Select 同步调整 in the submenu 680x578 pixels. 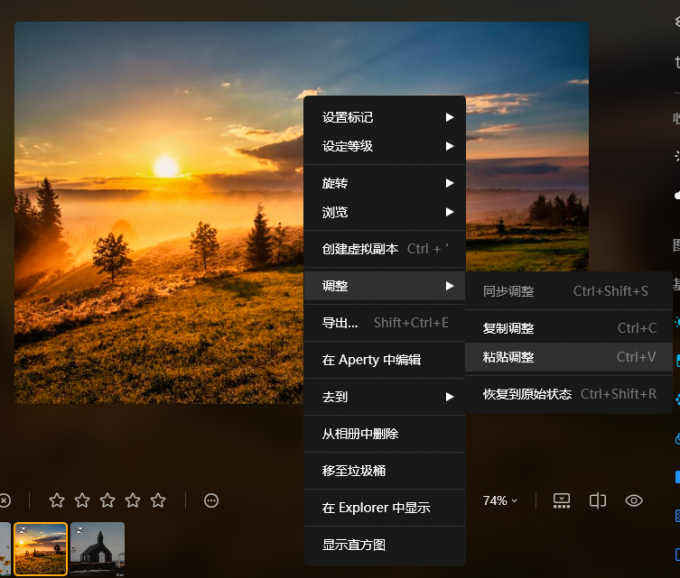(x=569, y=291)
